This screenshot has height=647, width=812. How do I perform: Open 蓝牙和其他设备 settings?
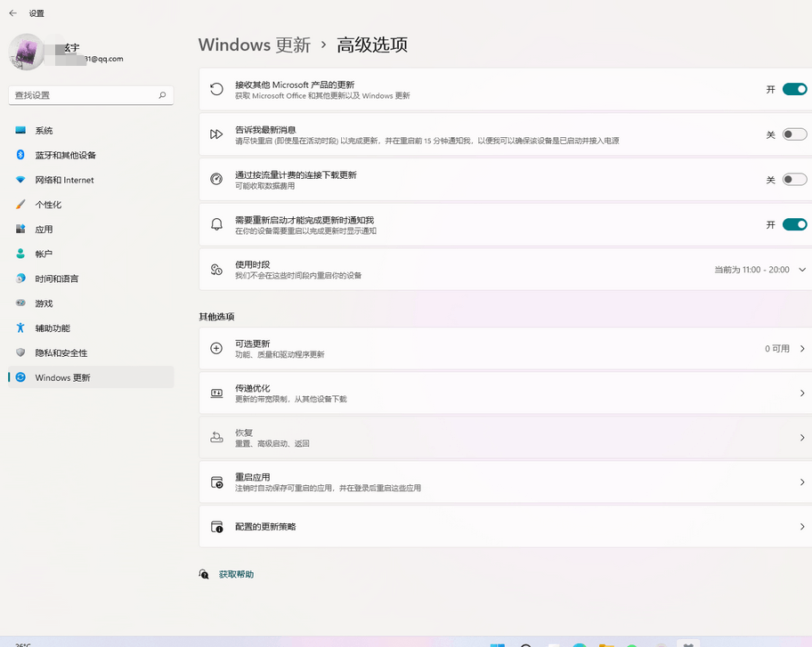point(91,155)
